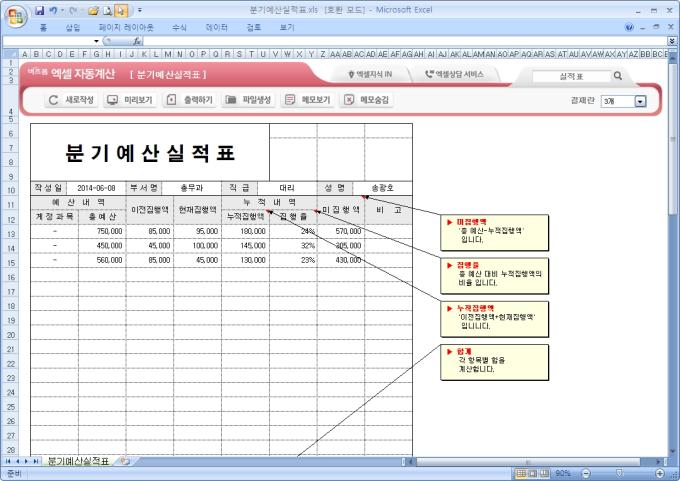Click the Undo arrow icon
The height and width of the screenshot is (481, 680).
pyautogui.click(x=53, y=10)
